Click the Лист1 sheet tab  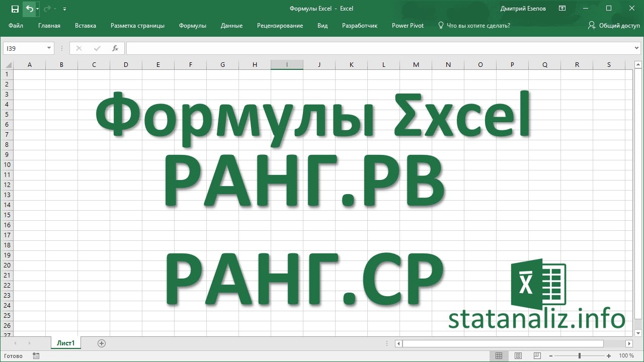coord(65,343)
